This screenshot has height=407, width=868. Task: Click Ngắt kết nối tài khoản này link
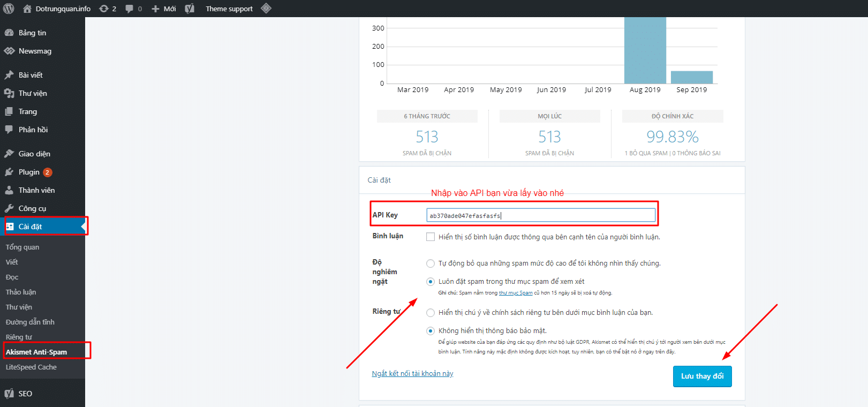[412, 373]
